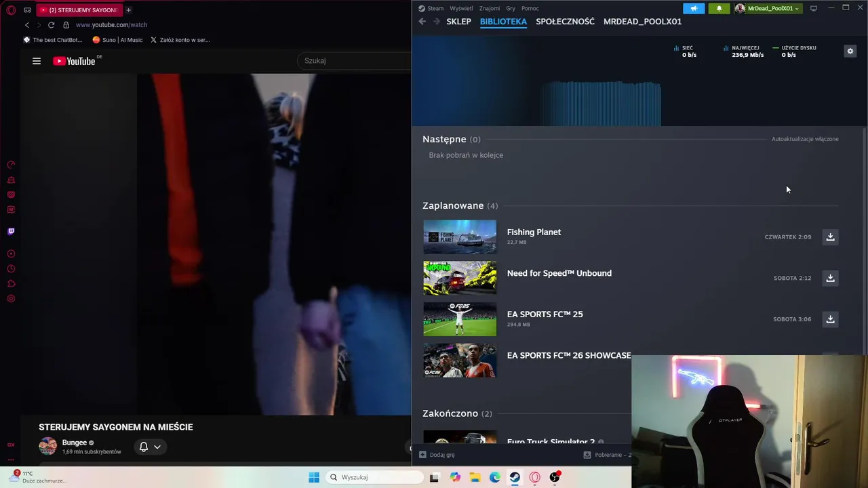Expand Bungee notification preferences chevron

pos(157,447)
